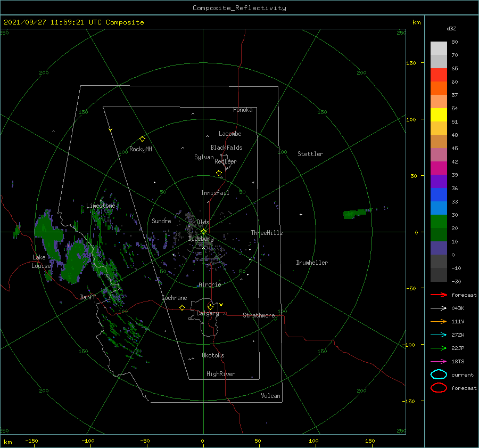Click the Innisfail label
The height and width of the screenshot is (448, 479).
215,193
